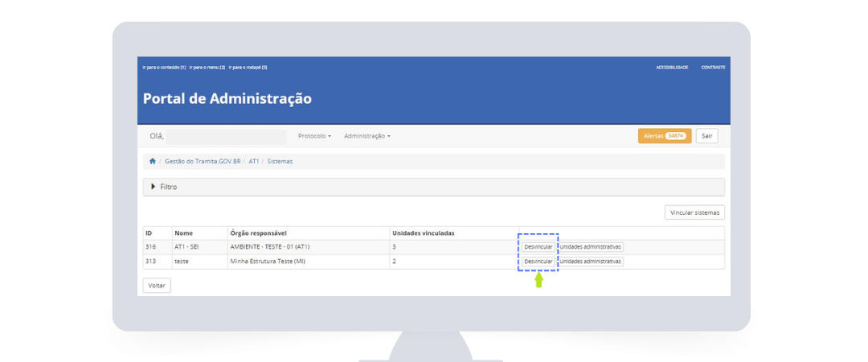Follow the 'Ir para o conteúdo' skip link
Screen dimensions: 868x362
pyautogui.click(x=164, y=68)
